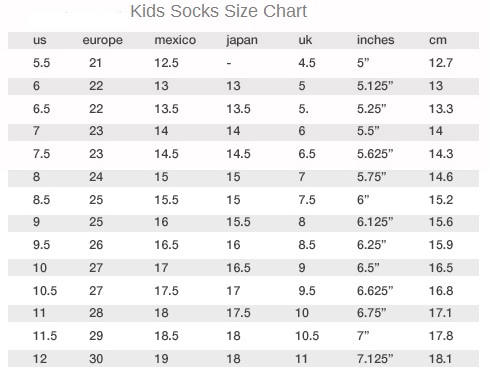Select the 7.125" inches value
Image resolution: width=491 pixels, height=379 pixels.
tap(375, 359)
